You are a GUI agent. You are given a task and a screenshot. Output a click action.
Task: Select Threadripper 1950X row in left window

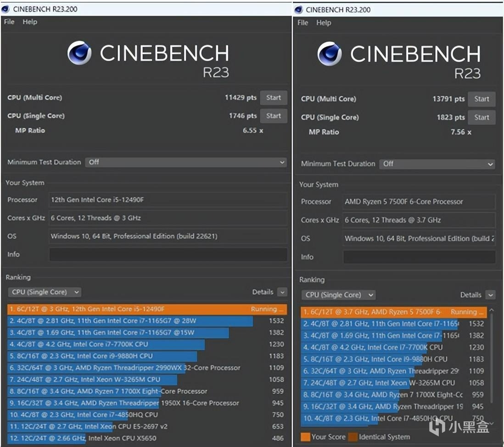(147, 403)
